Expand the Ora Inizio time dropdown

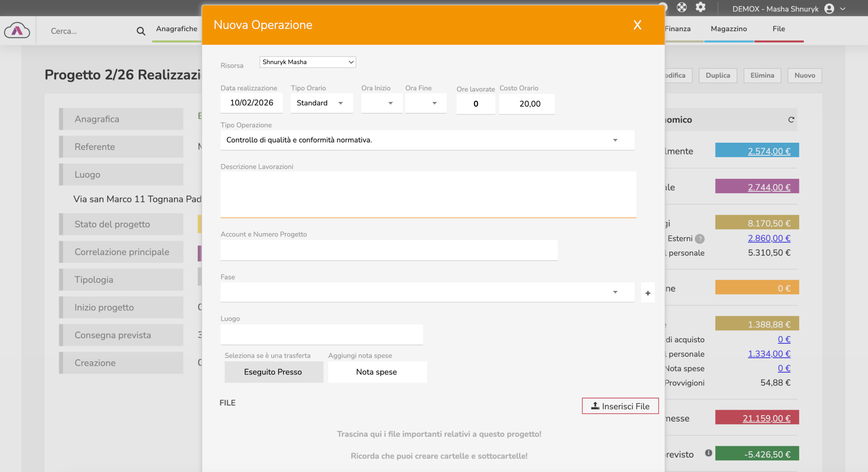pyautogui.click(x=382, y=103)
